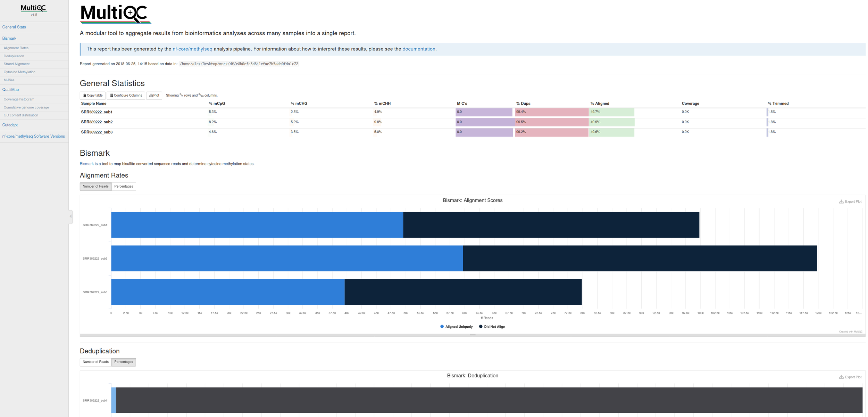The height and width of the screenshot is (417, 868).
Task: Open the nf-core/methylseq pipeline link
Action: (192, 49)
